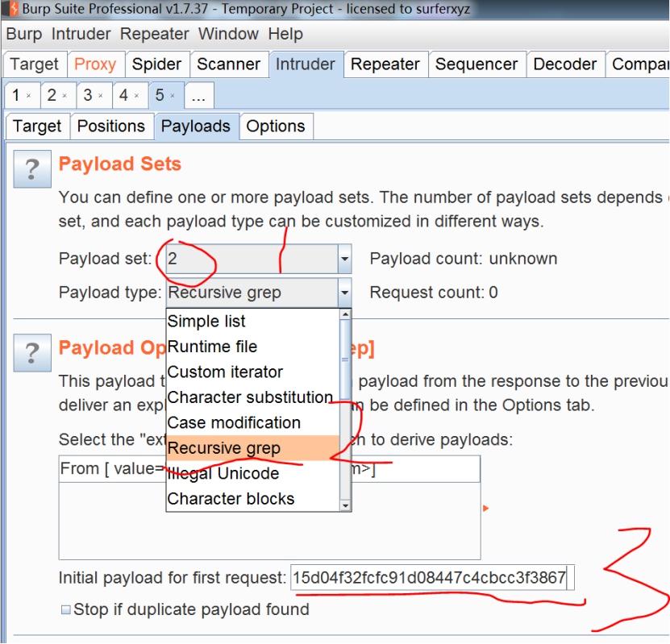The width and height of the screenshot is (670, 644).
Task: Switch to the Scanner tab
Action: [229, 64]
